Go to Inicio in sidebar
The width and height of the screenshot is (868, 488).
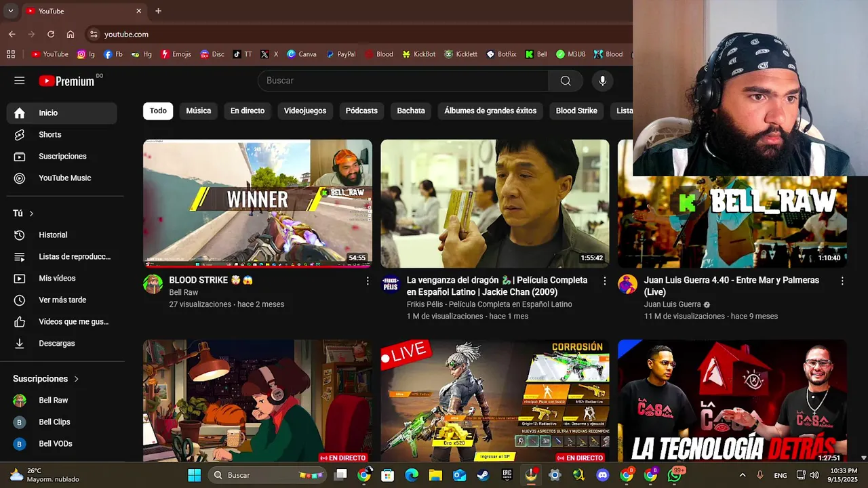pyautogui.click(x=62, y=113)
